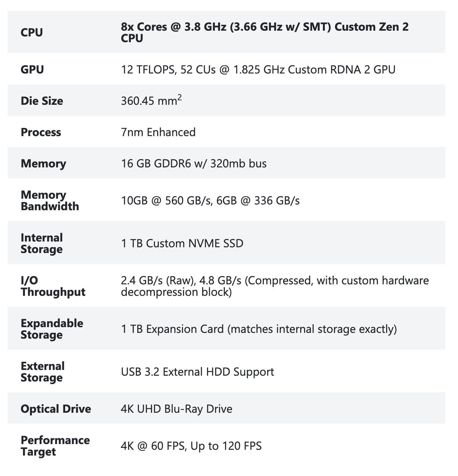Click the Memory Bandwidth label
458x476 pixels.
click(50, 200)
